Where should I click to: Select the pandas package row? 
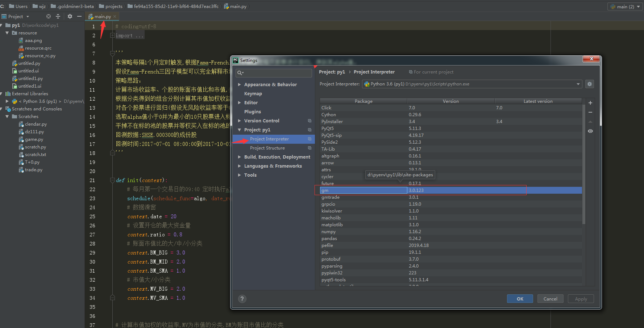[x=451, y=238]
